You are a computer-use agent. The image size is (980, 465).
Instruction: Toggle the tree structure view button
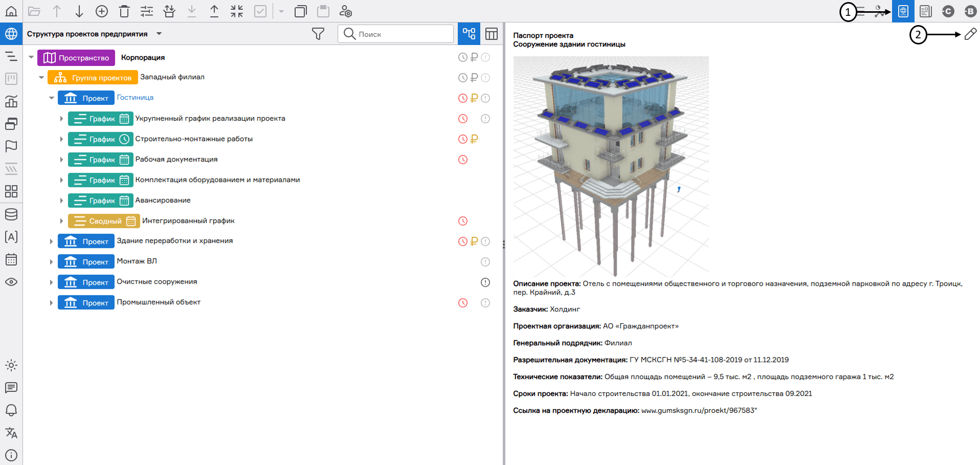(469, 34)
